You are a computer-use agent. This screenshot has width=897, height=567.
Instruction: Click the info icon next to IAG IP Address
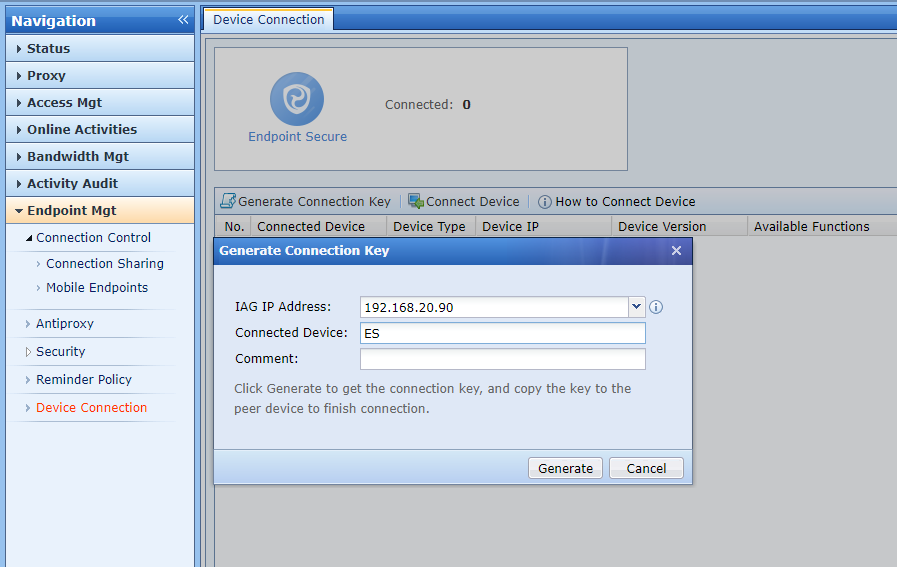pos(656,307)
